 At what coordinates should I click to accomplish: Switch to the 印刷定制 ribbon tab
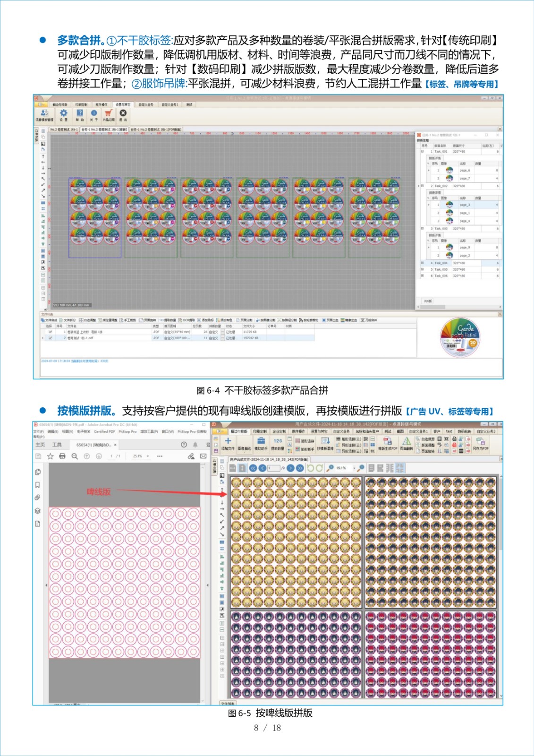(x=81, y=104)
